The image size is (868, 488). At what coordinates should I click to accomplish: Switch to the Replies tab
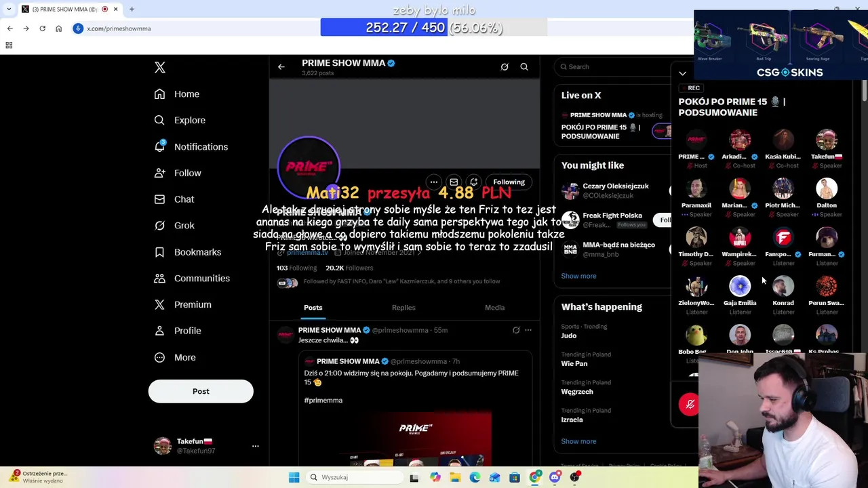[x=403, y=308]
